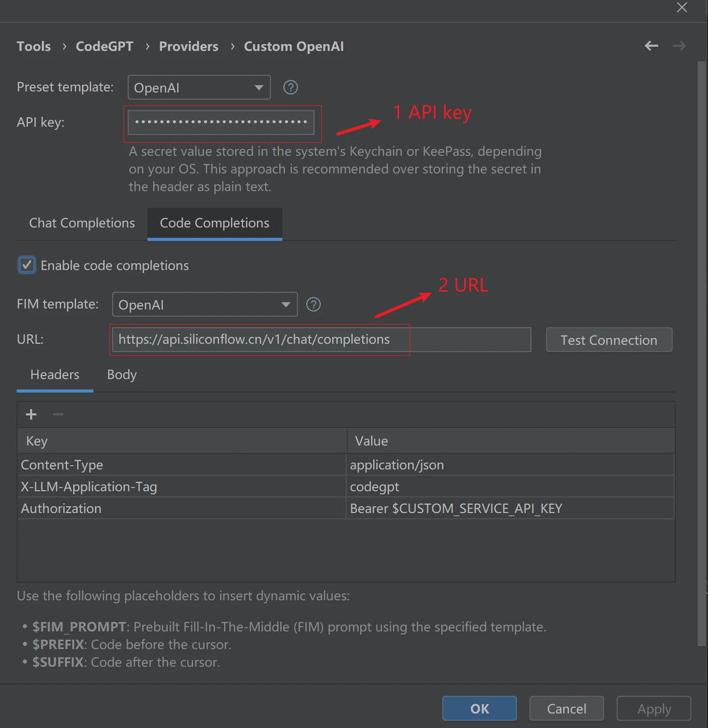Add a new header row
The image size is (708, 728).
(x=31, y=414)
